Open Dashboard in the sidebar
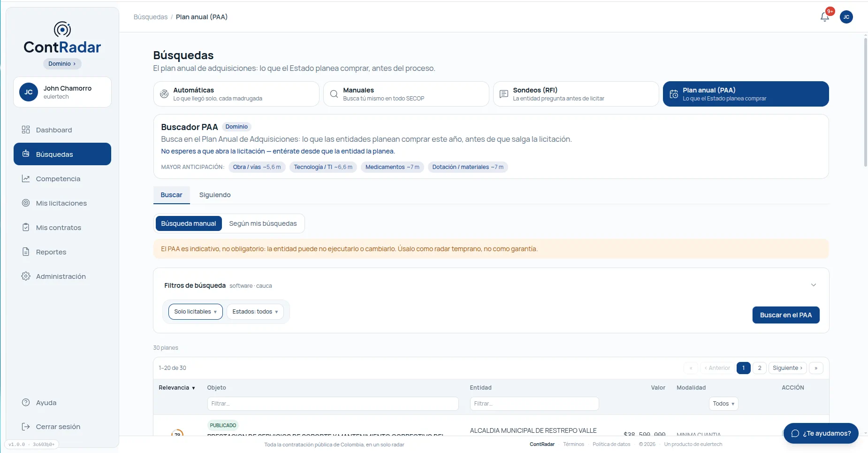The height and width of the screenshot is (453, 868). click(62, 130)
